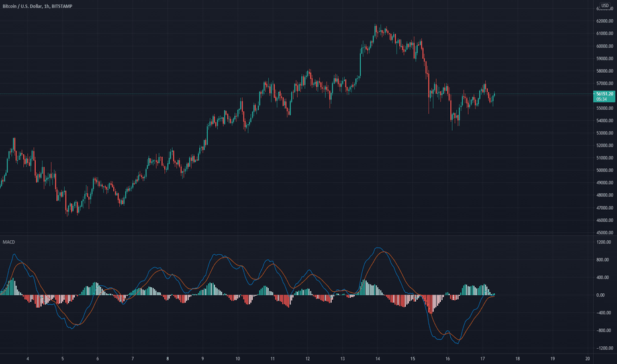Click the 49000.00 price axis label
The image size is (617, 364).
(x=605, y=183)
